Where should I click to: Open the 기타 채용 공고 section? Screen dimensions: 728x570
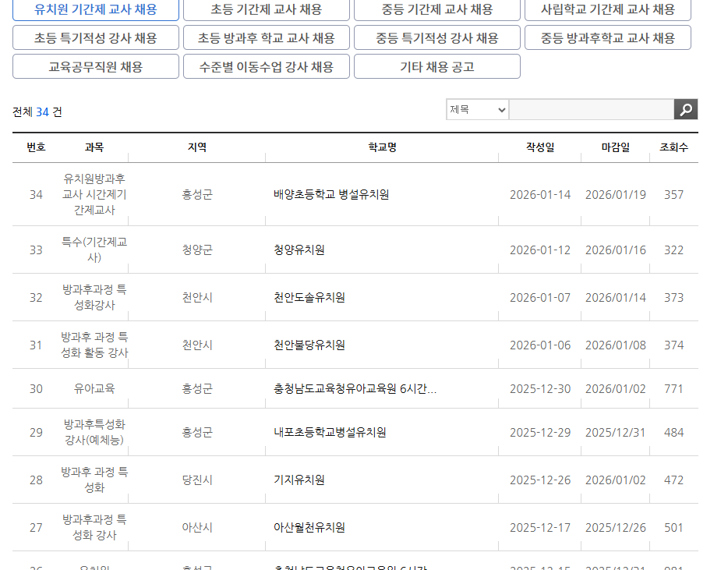pos(436,65)
